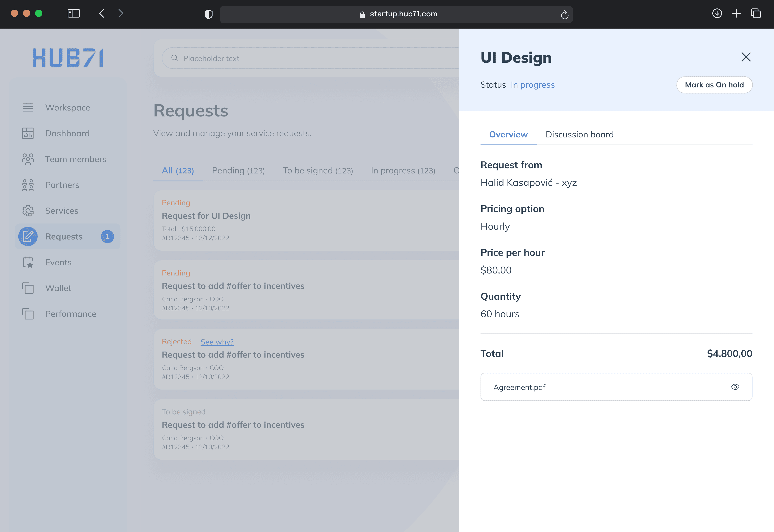Image resolution: width=774 pixels, height=532 pixels.
Task: Switch to the Discussion board tab
Action: (579, 134)
